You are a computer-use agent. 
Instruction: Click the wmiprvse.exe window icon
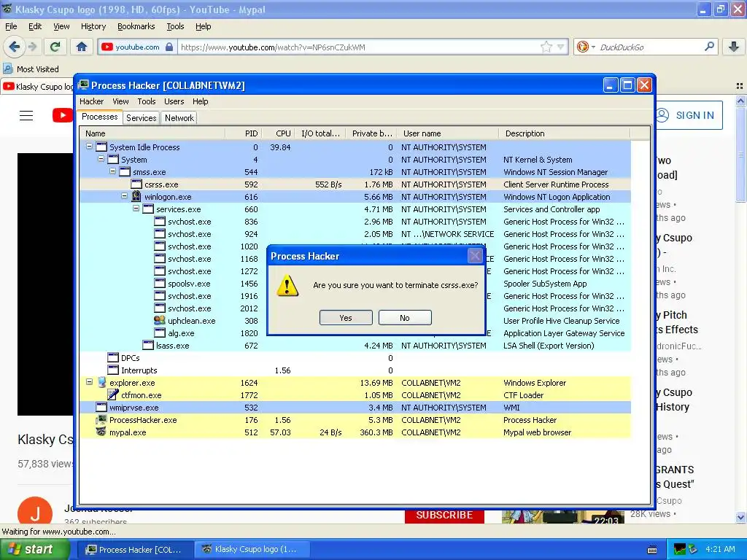coord(101,407)
